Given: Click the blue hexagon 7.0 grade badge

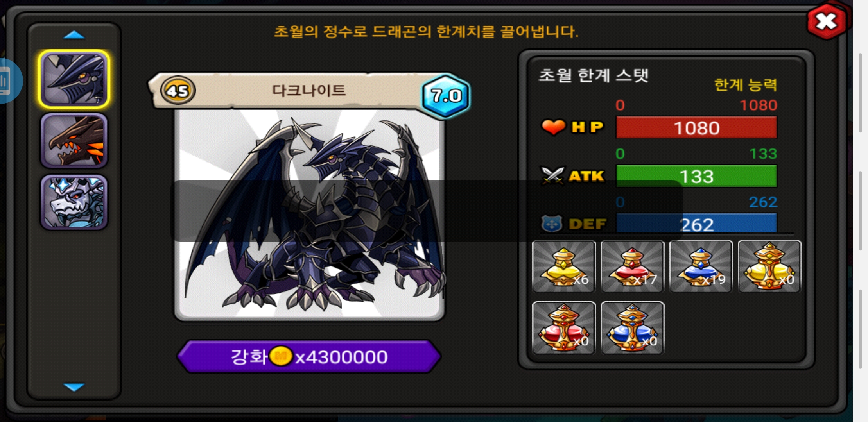Looking at the screenshot, I should point(446,95).
